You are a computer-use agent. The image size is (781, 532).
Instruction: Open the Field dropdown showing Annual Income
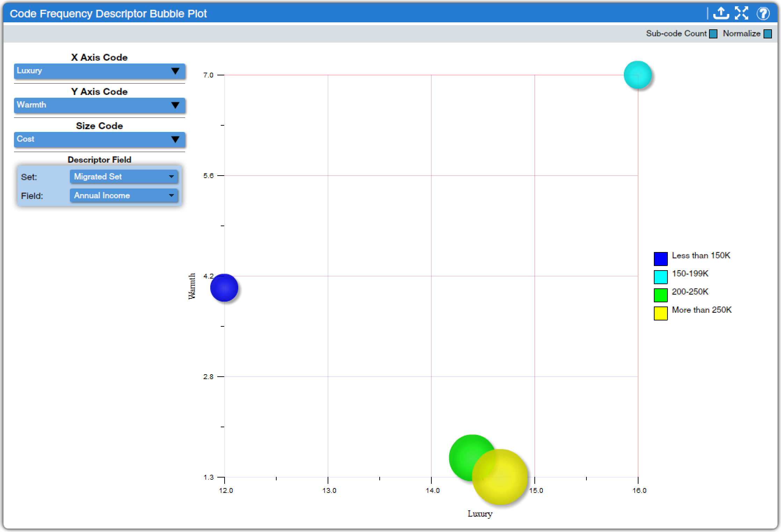click(x=124, y=195)
